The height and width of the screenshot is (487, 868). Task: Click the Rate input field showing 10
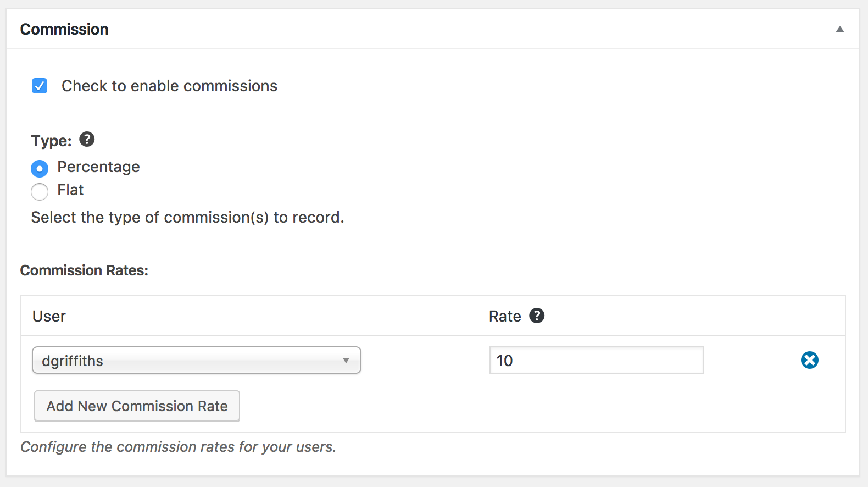[x=596, y=361]
